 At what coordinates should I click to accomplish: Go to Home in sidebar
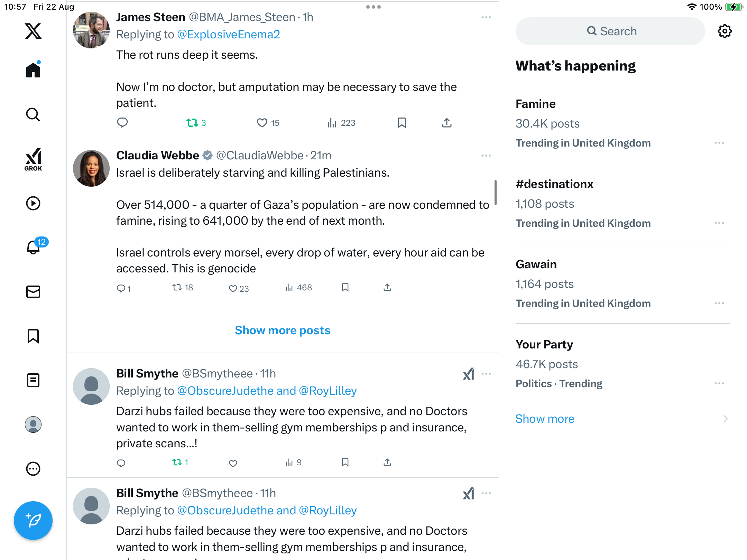33,70
